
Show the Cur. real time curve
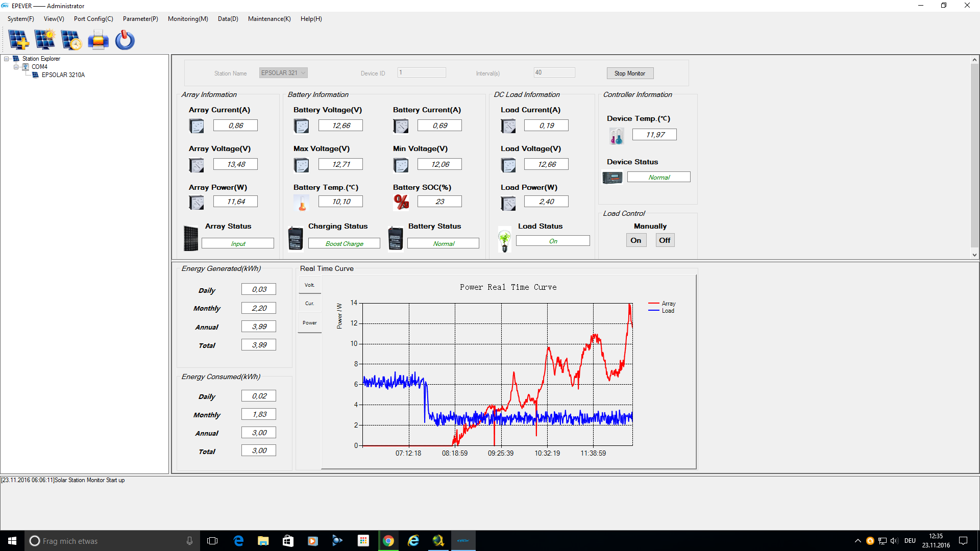[x=309, y=304]
